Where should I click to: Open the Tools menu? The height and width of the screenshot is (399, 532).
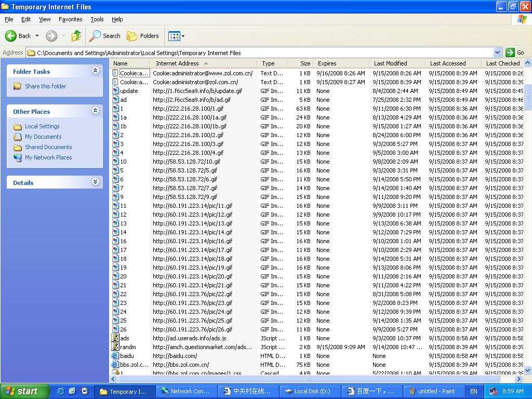coord(97,19)
